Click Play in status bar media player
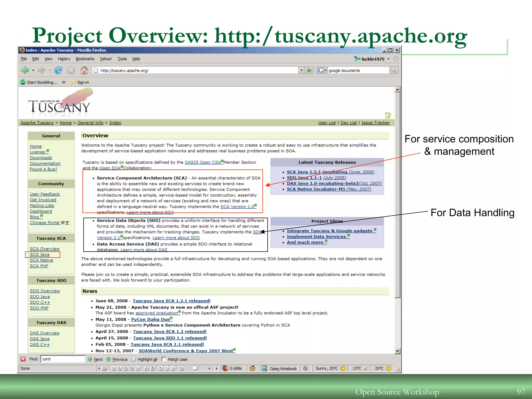Viewport: 532px width, 399px height. coord(119,368)
